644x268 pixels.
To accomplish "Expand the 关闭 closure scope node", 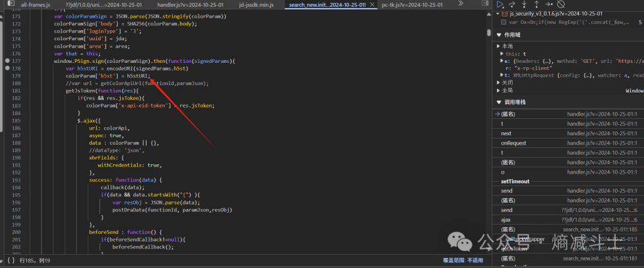I will point(499,82).
